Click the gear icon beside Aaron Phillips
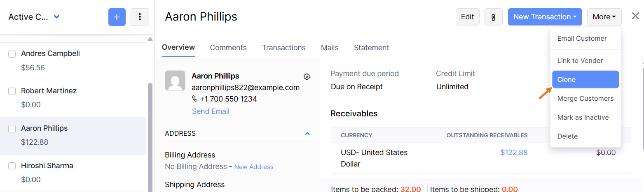Image resolution: width=644 pixels, height=192 pixels. pyautogui.click(x=307, y=76)
